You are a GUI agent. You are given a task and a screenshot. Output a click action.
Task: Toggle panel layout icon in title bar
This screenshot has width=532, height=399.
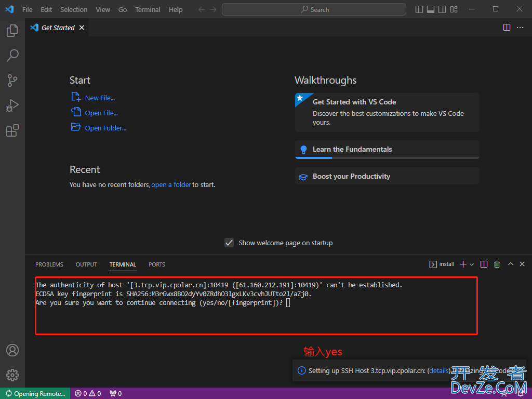click(431, 9)
